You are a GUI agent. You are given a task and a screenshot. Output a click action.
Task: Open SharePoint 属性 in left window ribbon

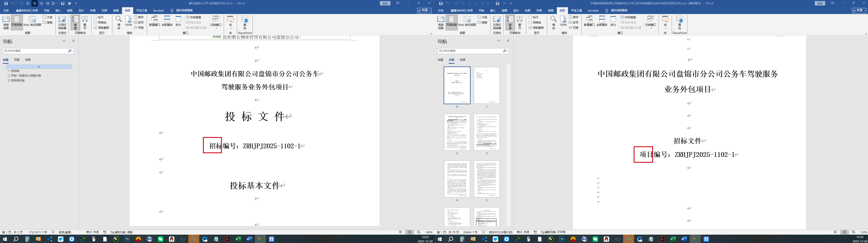coord(245,23)
